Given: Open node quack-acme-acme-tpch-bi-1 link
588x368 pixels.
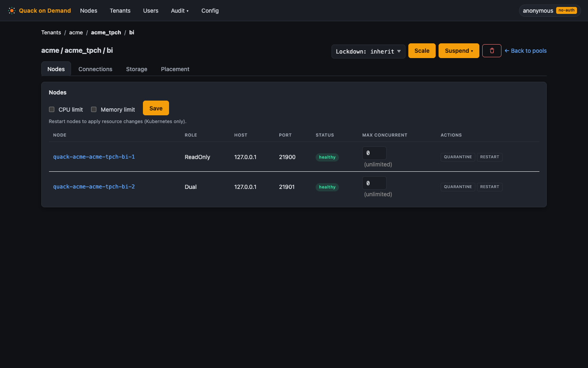Looking at the screenshot, I should click(x=94, y=157).
